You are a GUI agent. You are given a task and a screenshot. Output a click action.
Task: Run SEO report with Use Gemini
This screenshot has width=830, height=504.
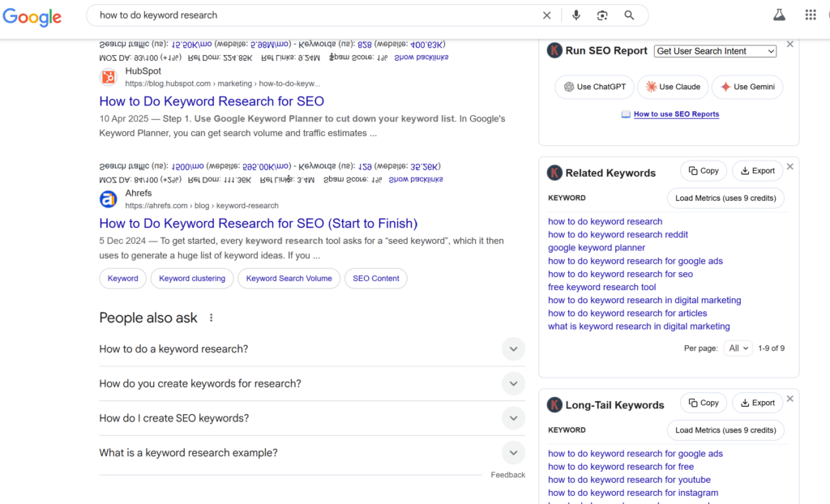click(747, 87)
